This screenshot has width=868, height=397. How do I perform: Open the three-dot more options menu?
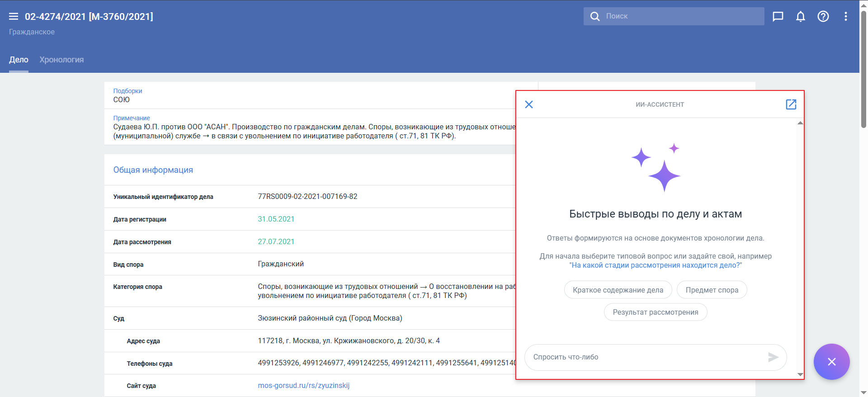(x=845, y=16)
